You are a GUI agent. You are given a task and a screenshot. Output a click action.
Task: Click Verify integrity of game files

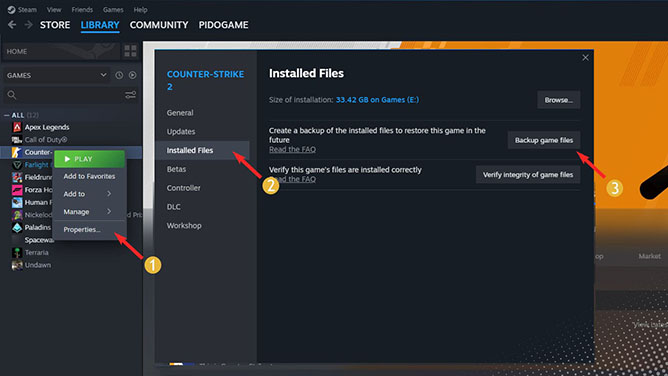528,175
